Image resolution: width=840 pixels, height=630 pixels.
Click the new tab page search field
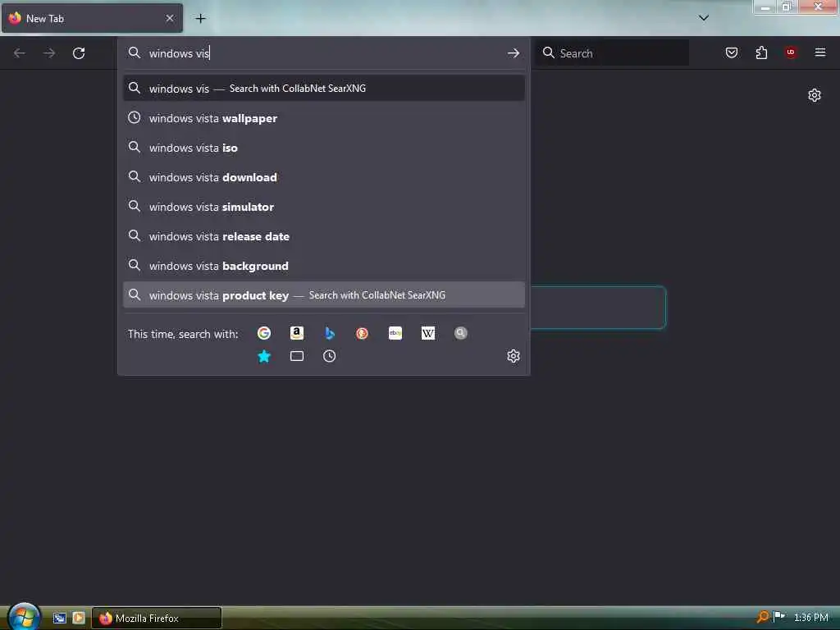tap(598, 308)
